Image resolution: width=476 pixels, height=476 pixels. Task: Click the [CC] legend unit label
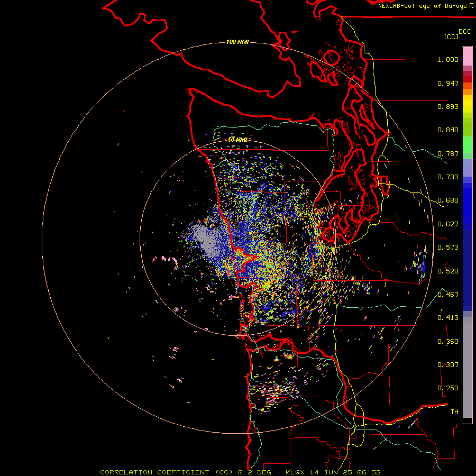tap(451, 36)
